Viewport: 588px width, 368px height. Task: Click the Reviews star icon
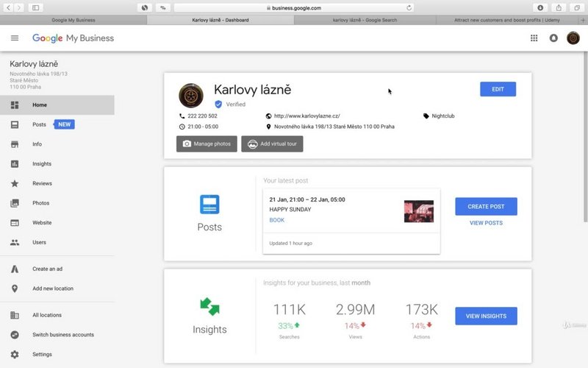(x=15, y=183)
